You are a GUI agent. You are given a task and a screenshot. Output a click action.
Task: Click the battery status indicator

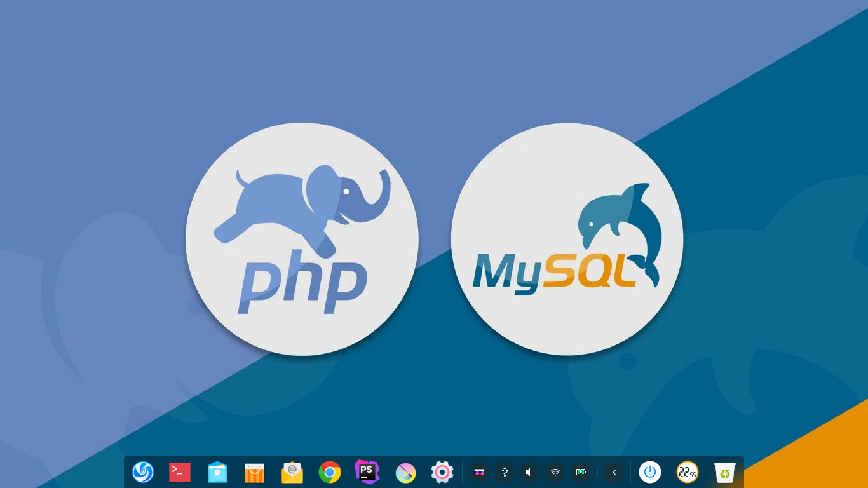click(x=580, y=472)
